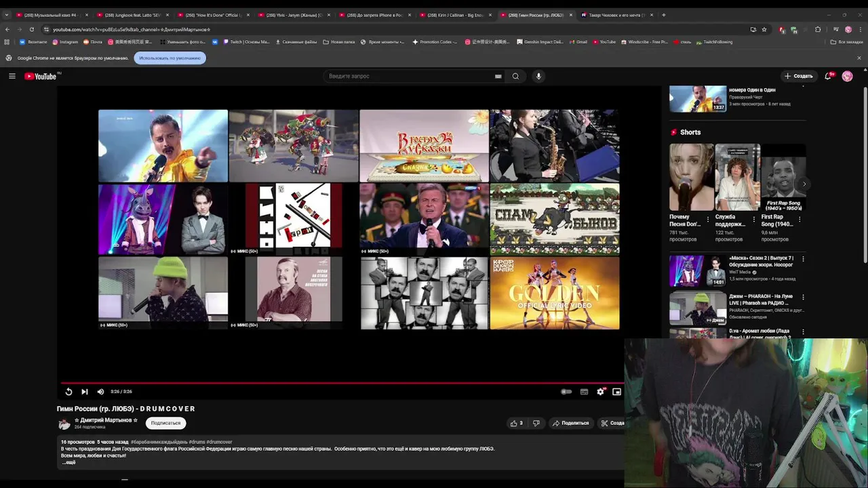Open more options for 'Служба поддержки' short
868x488 pixels.
pos(754,219)
